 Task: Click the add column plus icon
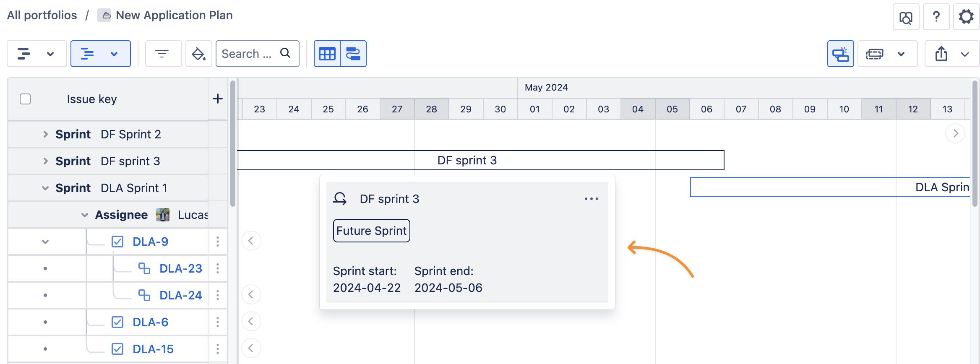point(217,99)
